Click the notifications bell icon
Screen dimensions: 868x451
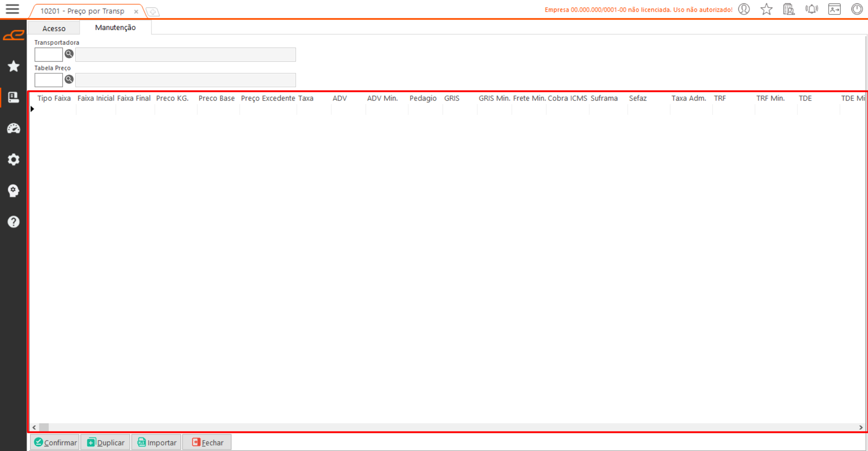coord(811,9)
